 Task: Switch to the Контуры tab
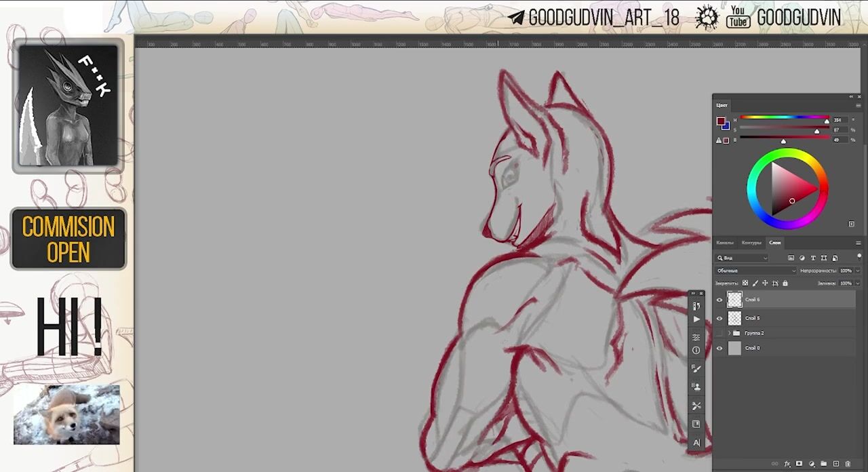751,243
